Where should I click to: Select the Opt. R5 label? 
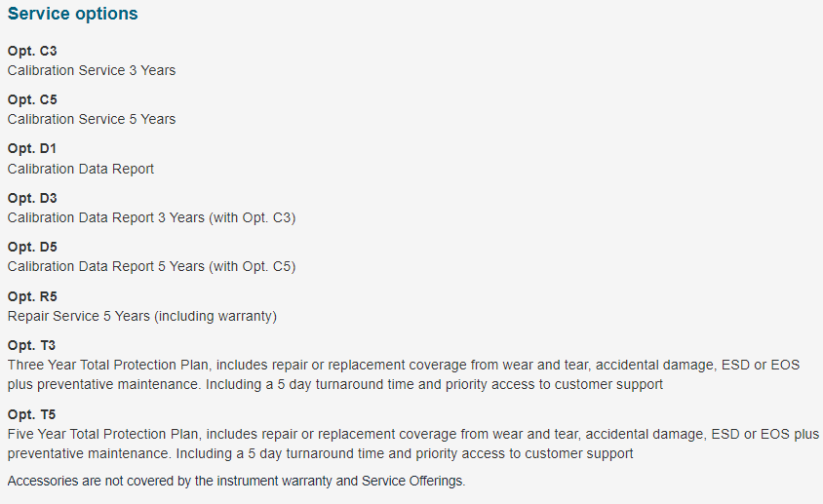tap(32, 296)
